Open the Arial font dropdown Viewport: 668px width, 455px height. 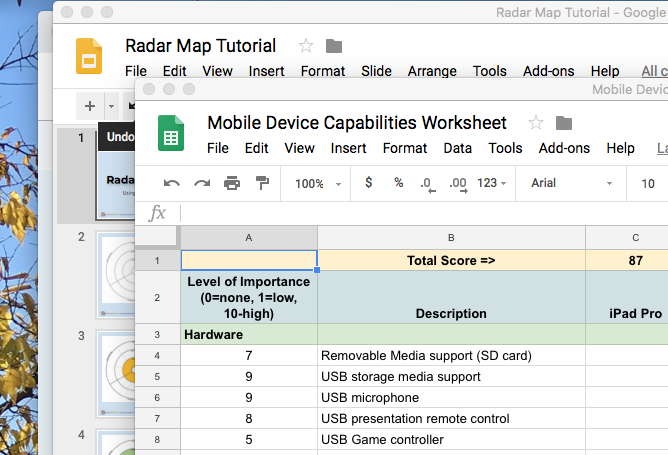click(571, 183)
